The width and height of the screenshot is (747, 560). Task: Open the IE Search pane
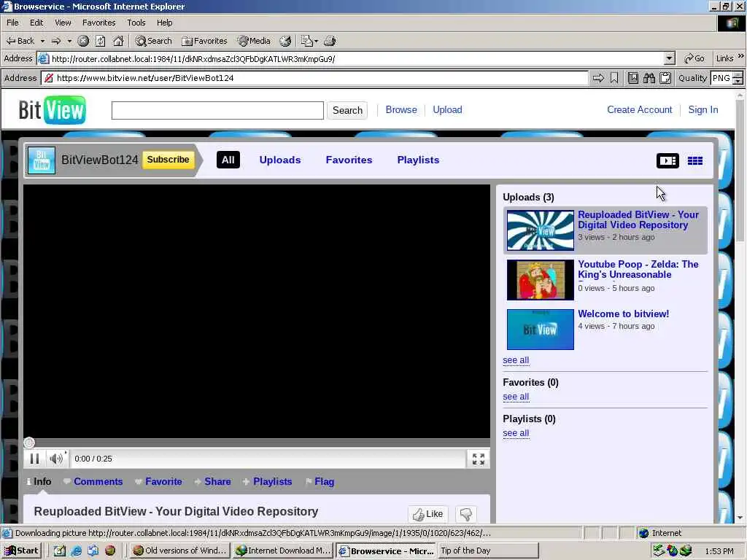pos(153,41)
